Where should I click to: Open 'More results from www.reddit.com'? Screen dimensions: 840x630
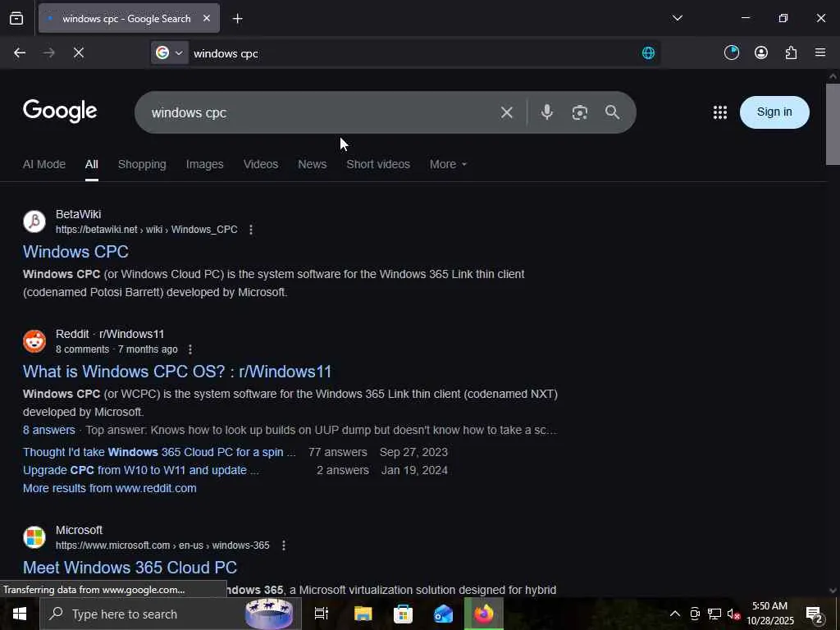[110, 489]
